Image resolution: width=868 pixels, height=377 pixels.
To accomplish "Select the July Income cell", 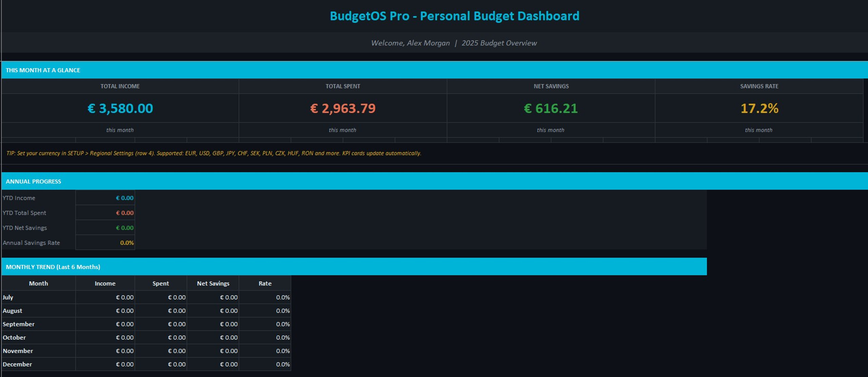I will 105,297.
